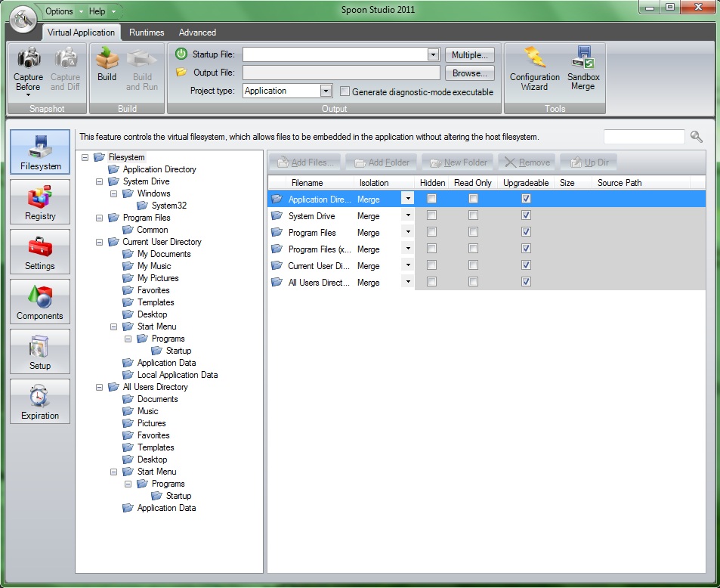Toggle Read Only checkbox for System Drive row

[x=473, y=215]
